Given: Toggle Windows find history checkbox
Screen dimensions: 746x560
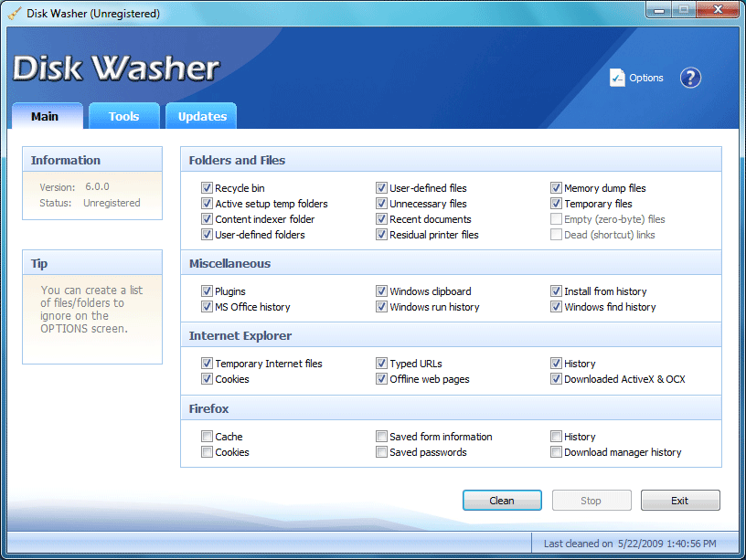Looking at the screenshot, I should (x=556, y=307).
